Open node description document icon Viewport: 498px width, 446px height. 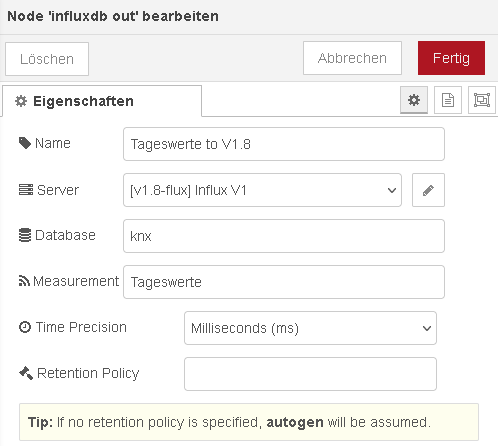448,100
